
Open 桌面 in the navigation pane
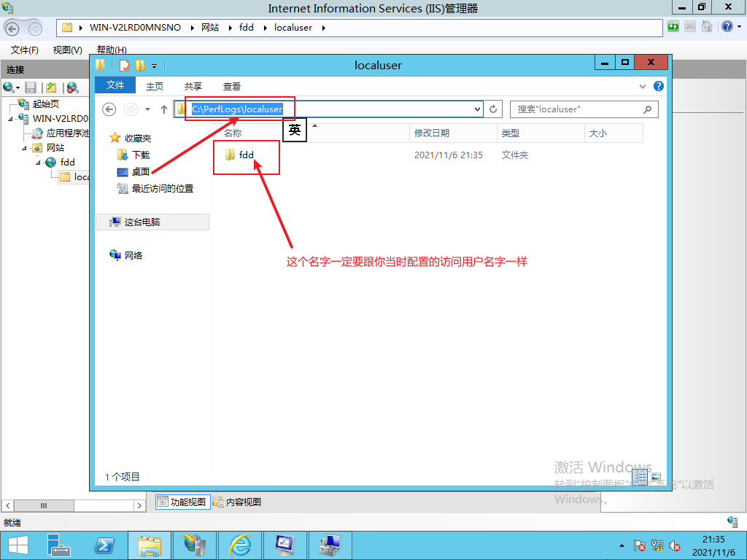[x=141, y=171]
